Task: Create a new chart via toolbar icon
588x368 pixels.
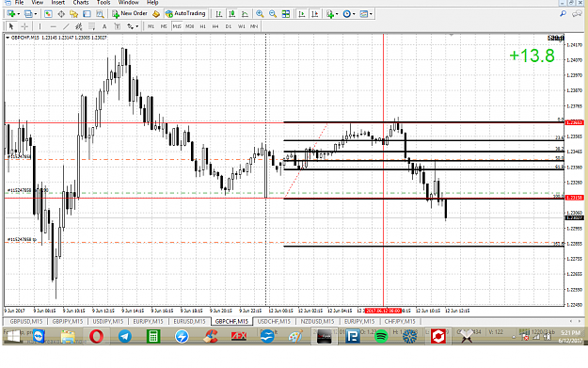Action: 11,14
